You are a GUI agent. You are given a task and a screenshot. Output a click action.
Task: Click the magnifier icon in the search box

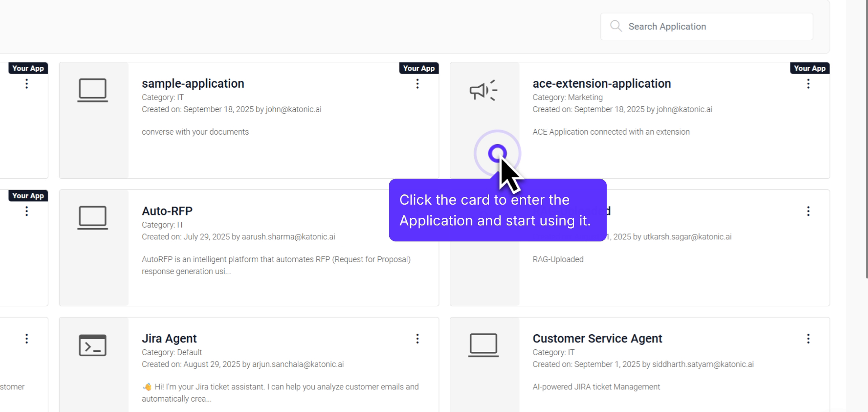616,26
